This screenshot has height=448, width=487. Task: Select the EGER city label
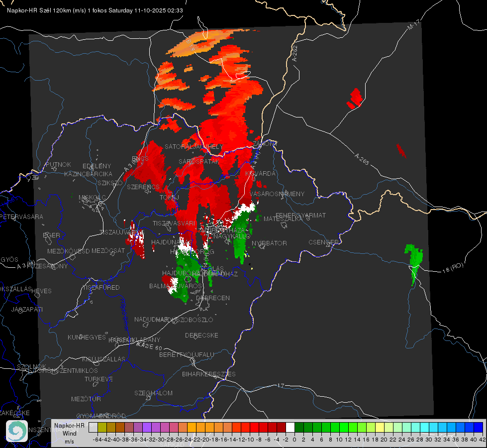(x=52, y=235)
